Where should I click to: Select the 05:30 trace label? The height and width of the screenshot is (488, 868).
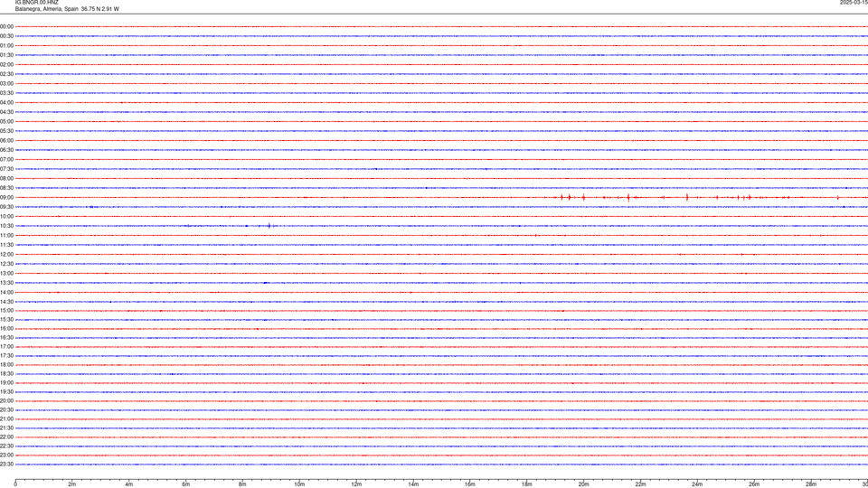(6, 131)
